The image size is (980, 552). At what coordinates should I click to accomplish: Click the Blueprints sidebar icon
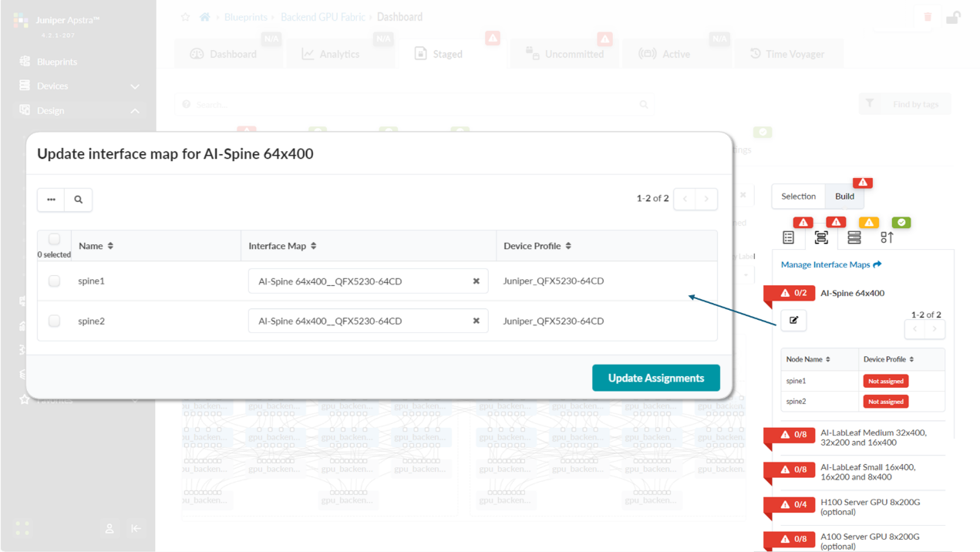point(25,61)
